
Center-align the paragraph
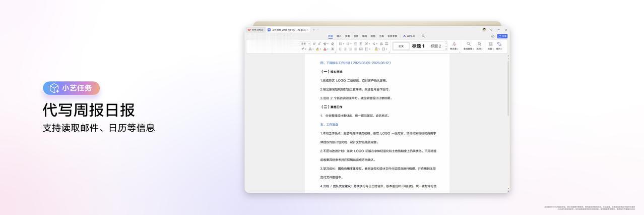click(x=345, y=49)
